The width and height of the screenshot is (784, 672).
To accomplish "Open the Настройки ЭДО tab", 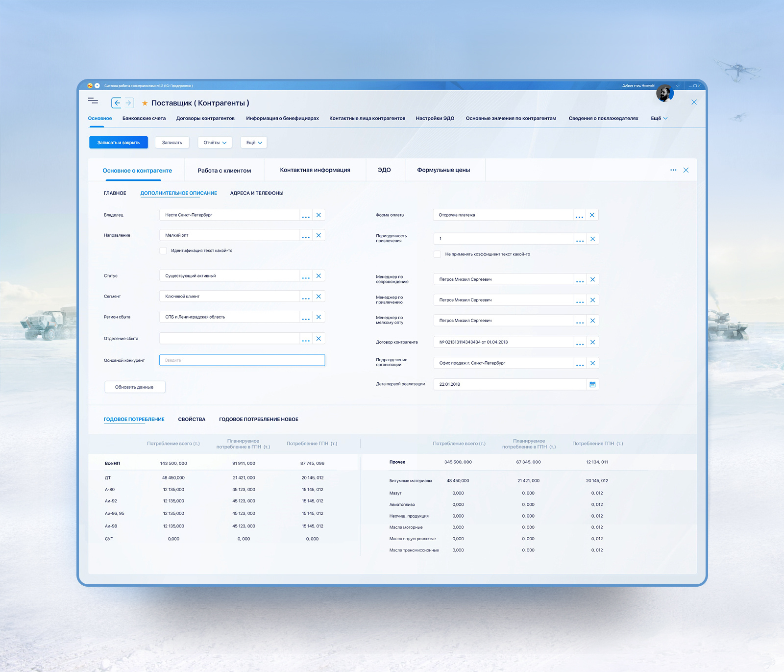I will 435,118.
